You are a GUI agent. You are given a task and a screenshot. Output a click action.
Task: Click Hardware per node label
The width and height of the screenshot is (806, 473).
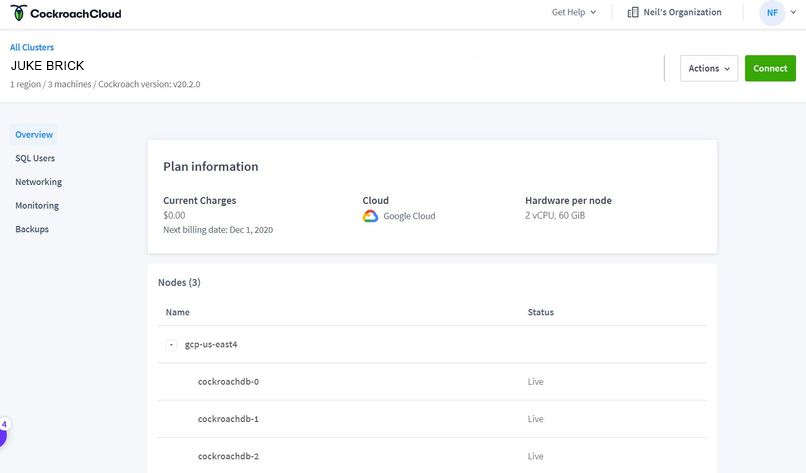[x=569, y=201]
